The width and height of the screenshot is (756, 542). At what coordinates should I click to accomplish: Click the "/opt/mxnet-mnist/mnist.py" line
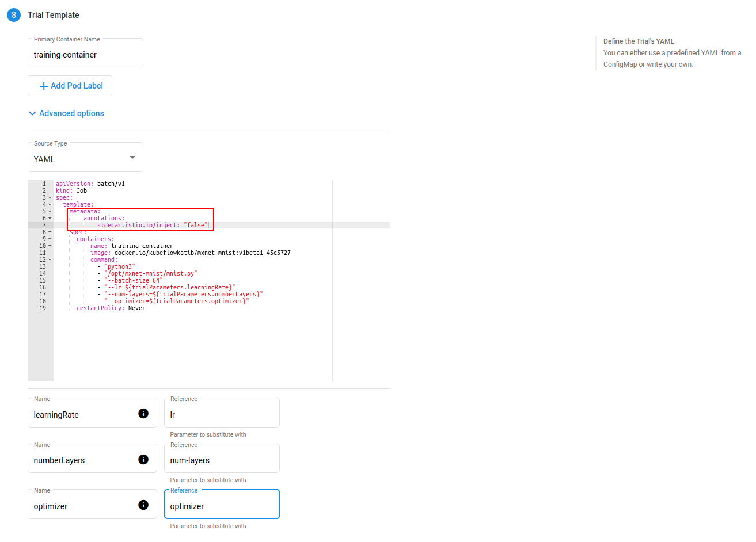click(147, 274)
